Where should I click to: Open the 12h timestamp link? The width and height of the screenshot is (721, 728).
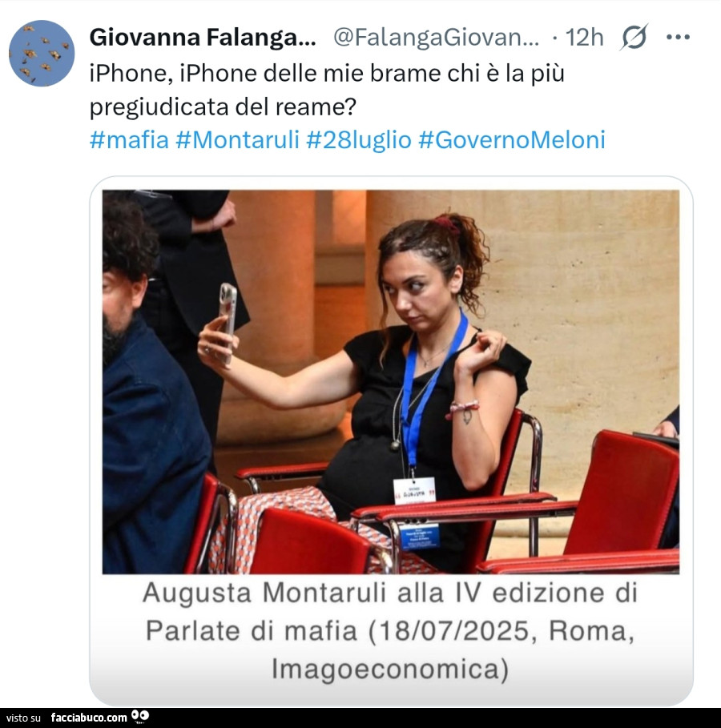click(584, 37)
